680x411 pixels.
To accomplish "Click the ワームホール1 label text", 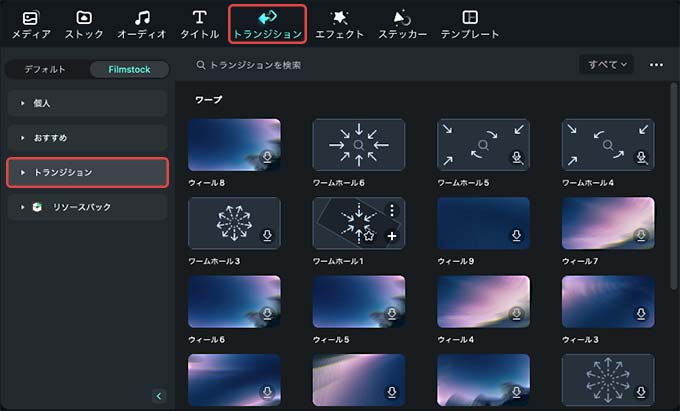I will [x=338, y=261].
